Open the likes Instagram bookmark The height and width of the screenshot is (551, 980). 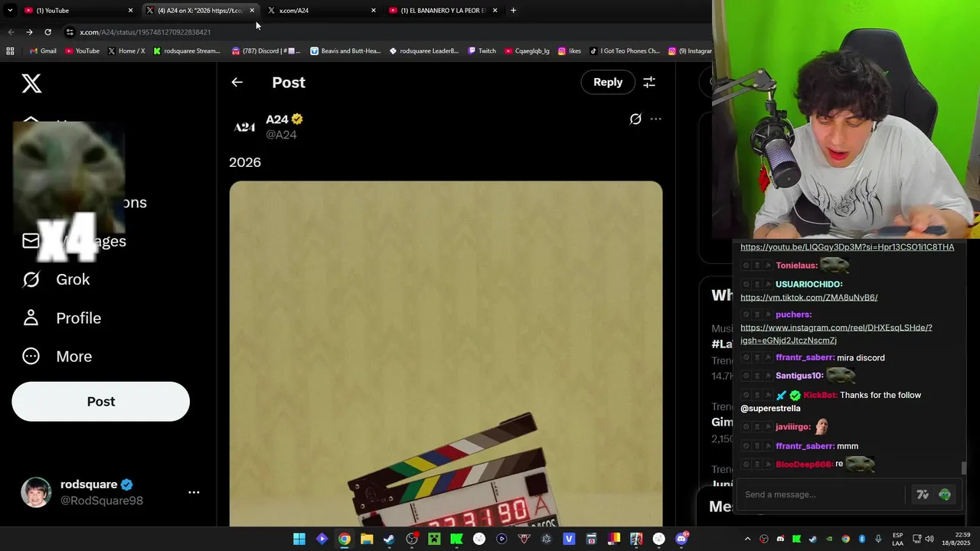click(x=570, y=51)
